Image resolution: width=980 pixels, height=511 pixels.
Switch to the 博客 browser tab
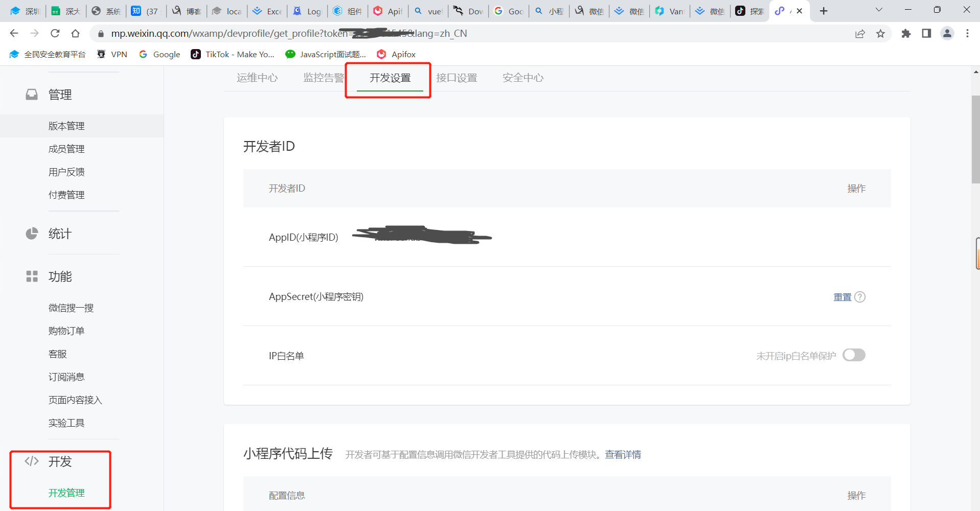click(x=187, y=11)
